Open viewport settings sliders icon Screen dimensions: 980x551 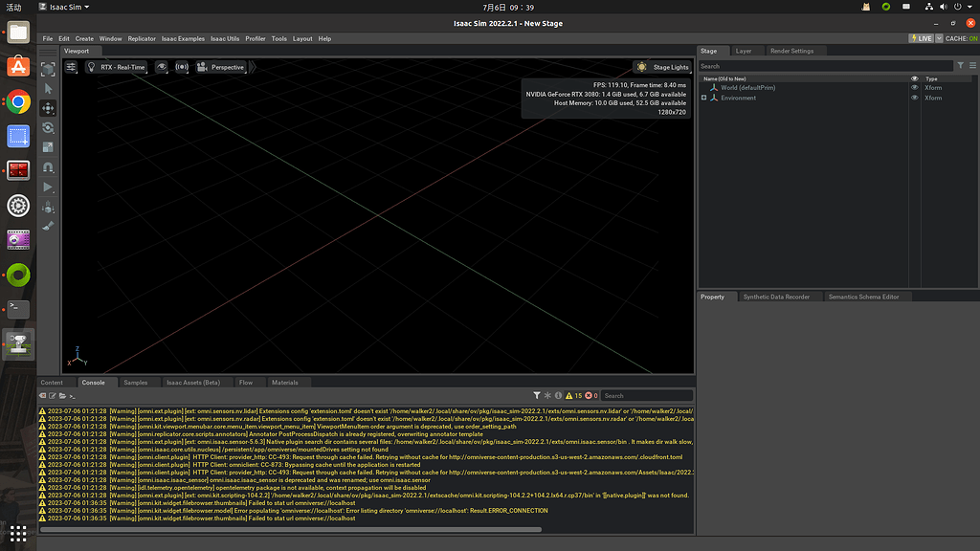point(72,67)
